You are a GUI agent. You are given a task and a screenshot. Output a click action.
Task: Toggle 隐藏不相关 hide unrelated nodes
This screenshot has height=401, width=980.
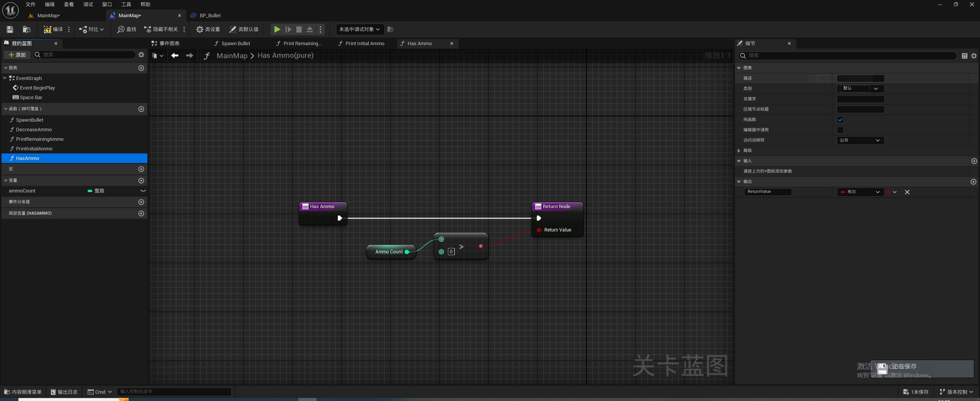tap(161, 29)
